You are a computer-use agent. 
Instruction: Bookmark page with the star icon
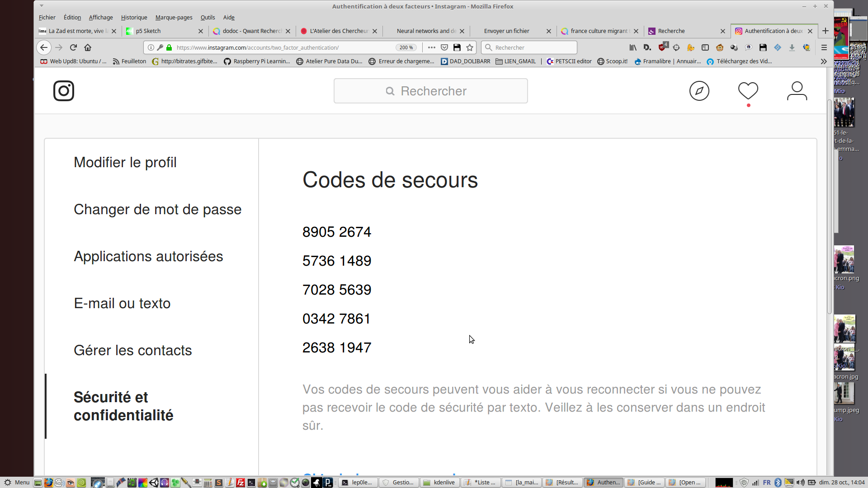(470, 47)
